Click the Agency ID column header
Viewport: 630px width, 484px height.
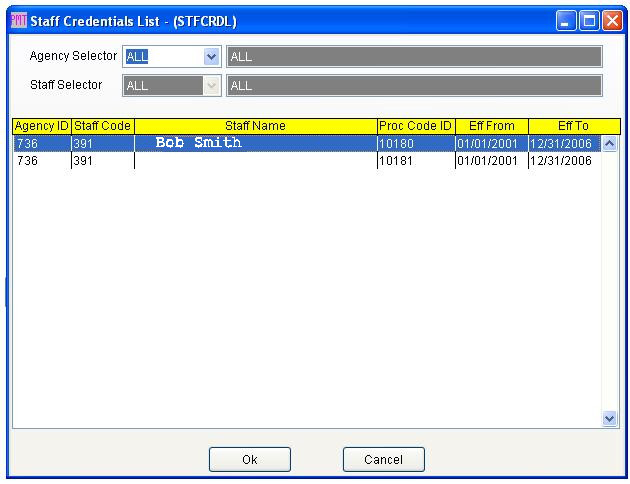41,126
